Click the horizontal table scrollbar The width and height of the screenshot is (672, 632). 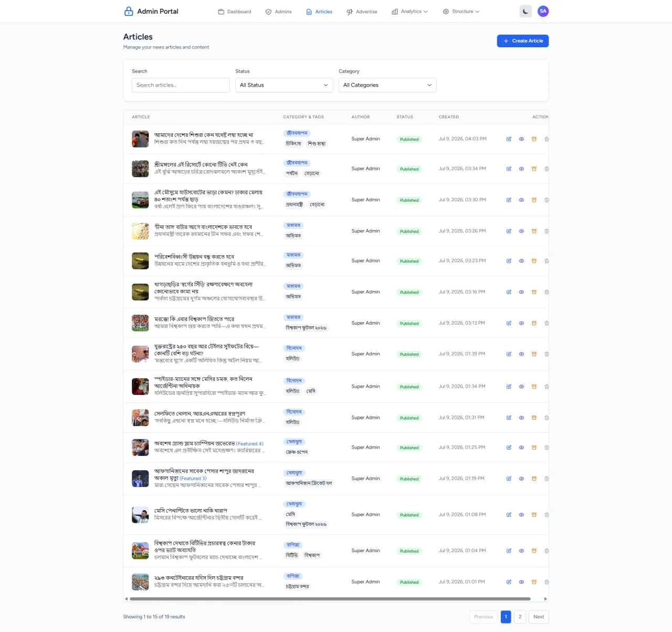point(330,599)
